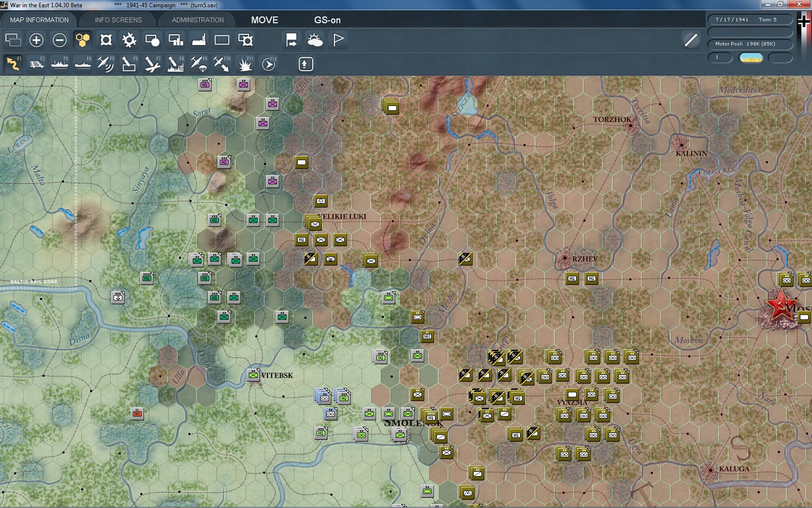Select the red SEC unit west of Vitebsk
Image resolution: width=812 pixels, height=508 pixels.
pos(137,414)
